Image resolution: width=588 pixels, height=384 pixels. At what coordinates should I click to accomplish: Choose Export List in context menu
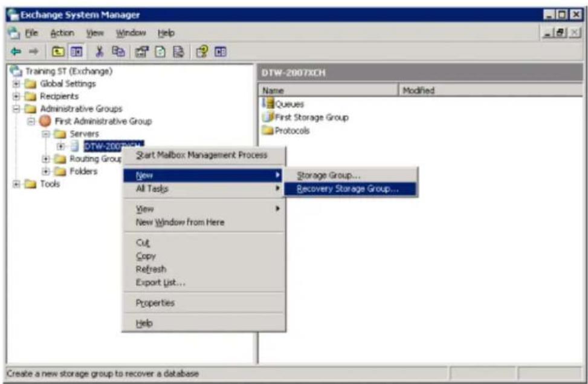tap(204, 282)
